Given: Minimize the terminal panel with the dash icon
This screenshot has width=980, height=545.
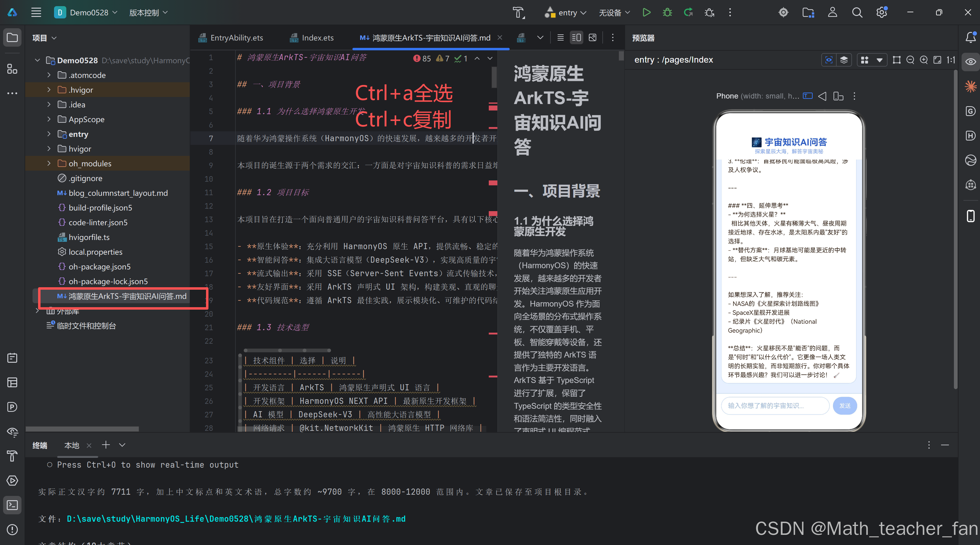Looking at the screenshot, I should pyautogui.click(x=945, y=445).
